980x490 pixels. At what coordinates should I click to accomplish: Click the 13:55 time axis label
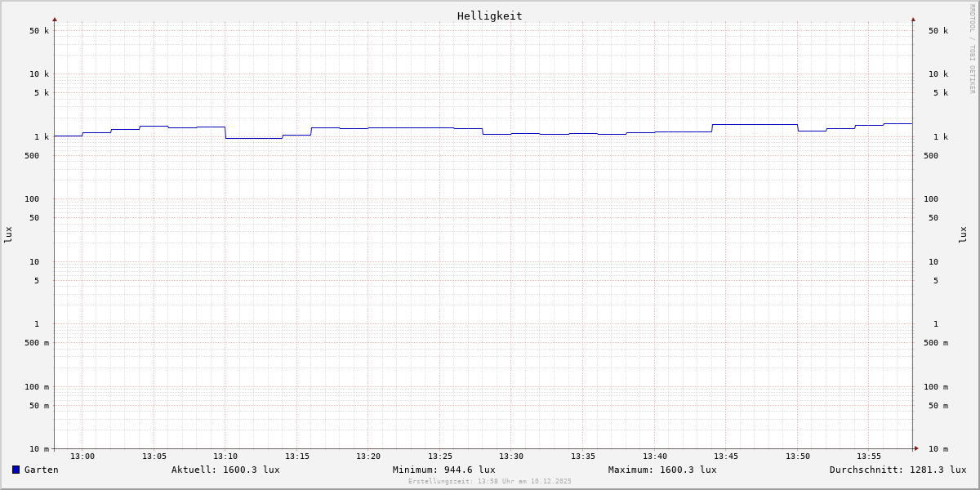point(869,457)
